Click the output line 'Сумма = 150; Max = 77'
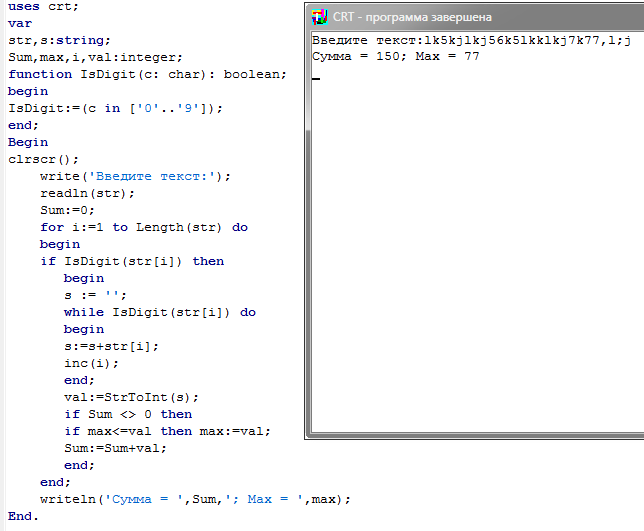The height and width of the screenshot is (531, 644). tap(396, 56)
